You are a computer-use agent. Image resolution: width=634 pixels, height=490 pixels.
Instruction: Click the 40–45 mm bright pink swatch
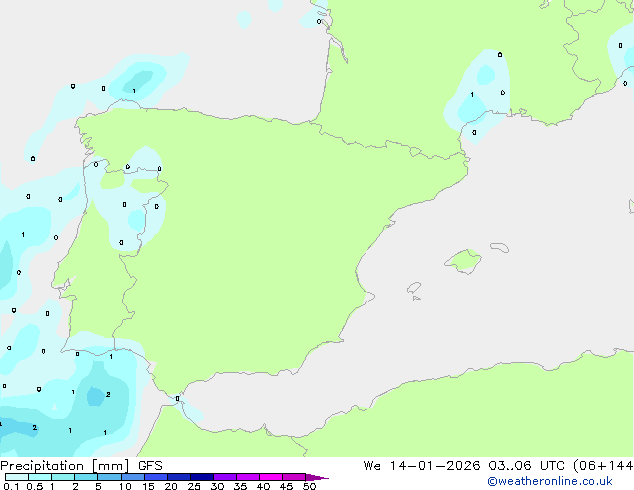pos(271,477)
